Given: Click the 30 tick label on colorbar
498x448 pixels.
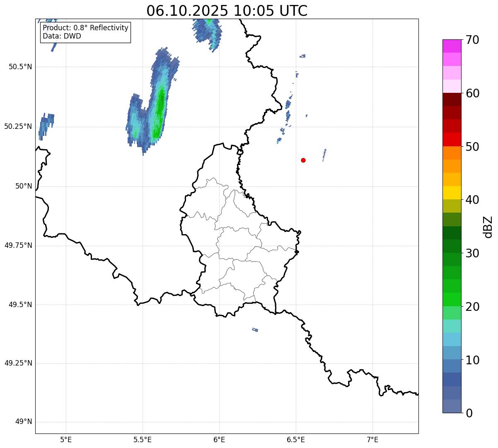Looking at the screenshot, I should (x=472, y=253).
